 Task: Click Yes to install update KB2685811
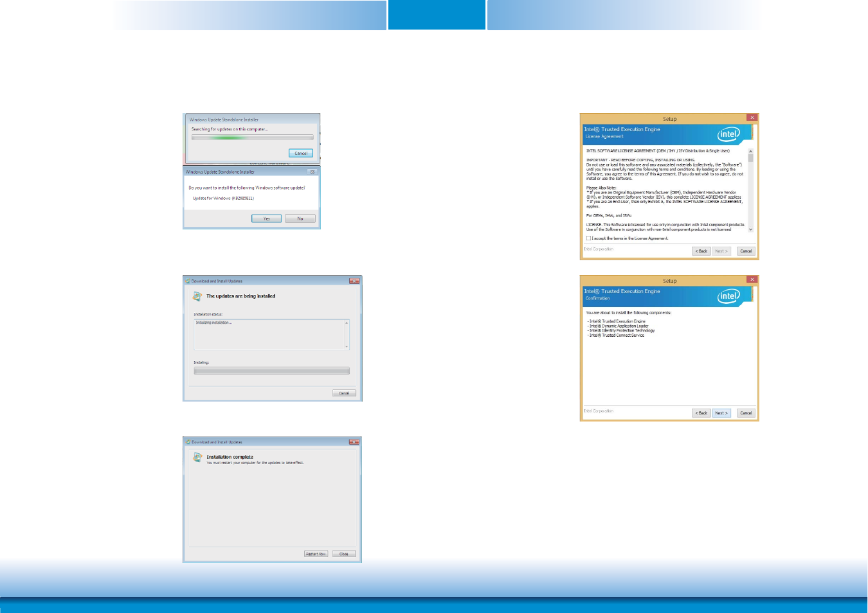point(266,218)
